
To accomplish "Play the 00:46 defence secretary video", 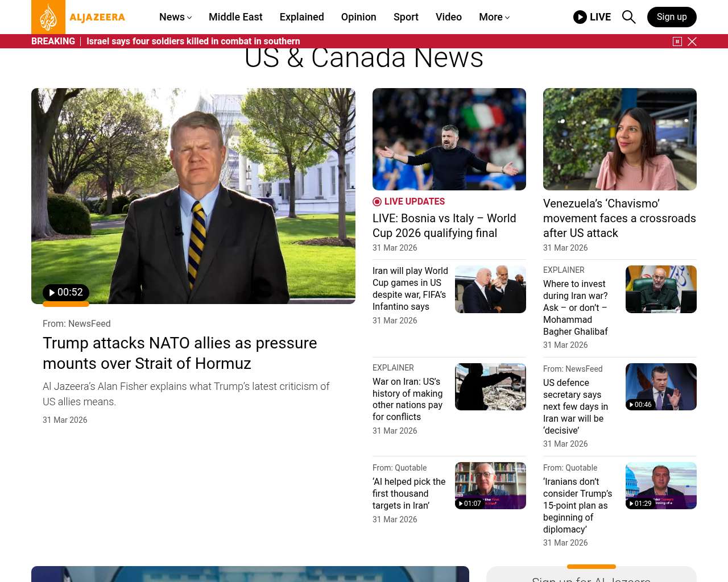I will click(640, 405).
